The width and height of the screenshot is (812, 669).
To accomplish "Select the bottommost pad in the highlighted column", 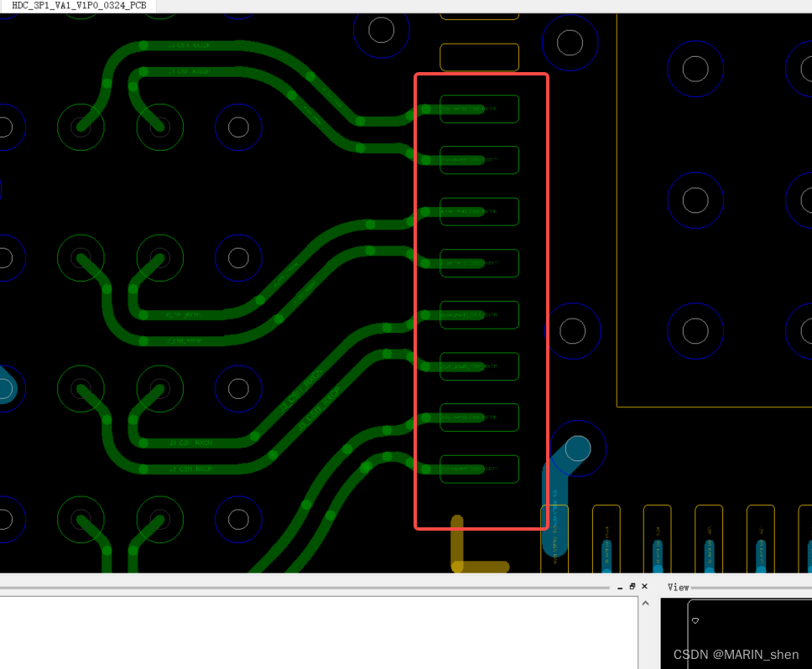I will pos(478,469).
